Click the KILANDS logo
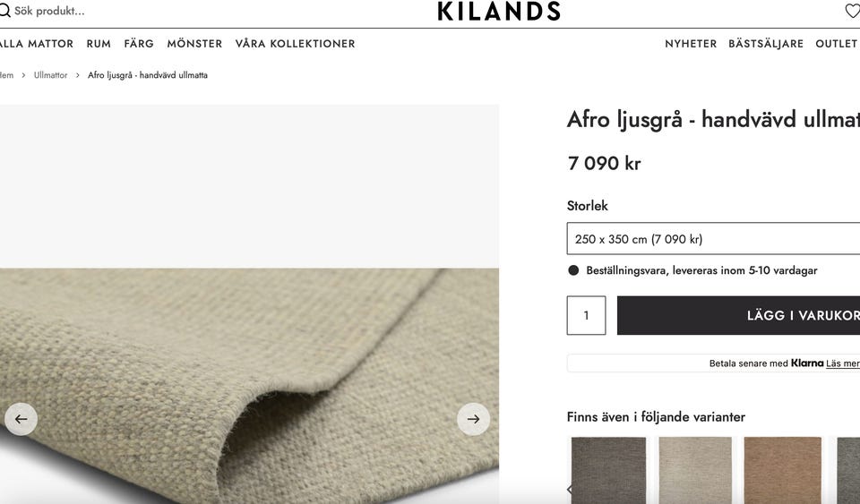 [x=499, y=11]
